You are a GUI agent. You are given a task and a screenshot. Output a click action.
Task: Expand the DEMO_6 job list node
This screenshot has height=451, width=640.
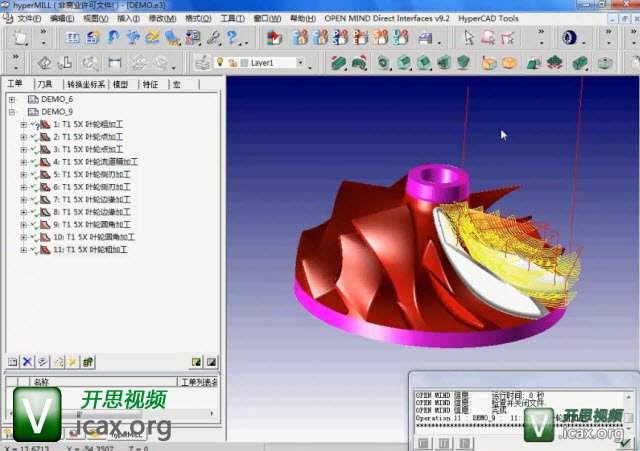(12, 99)
